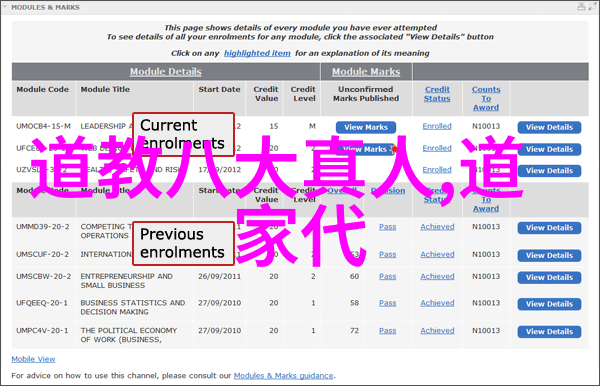This screenshot has height=386, width=600.
Task: Select the module code UMOCB4-15-M
Action: pyautogui.click(x=43, y=126)
